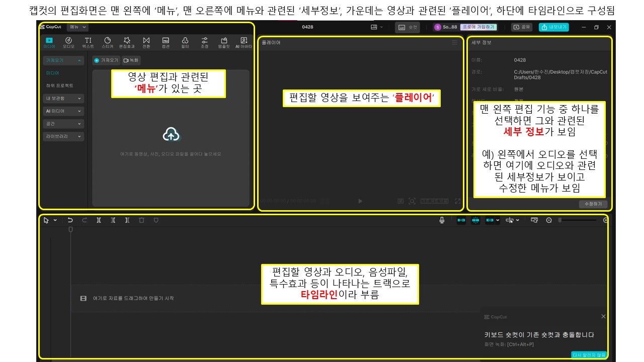
Task: Click the voiceover microphone icon in timeline toolbar
Action: [x=441, y=220]
